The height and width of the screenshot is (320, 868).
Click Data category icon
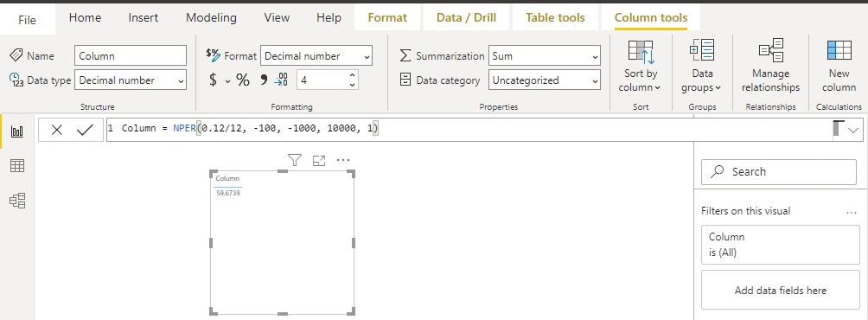click(405, 80)
